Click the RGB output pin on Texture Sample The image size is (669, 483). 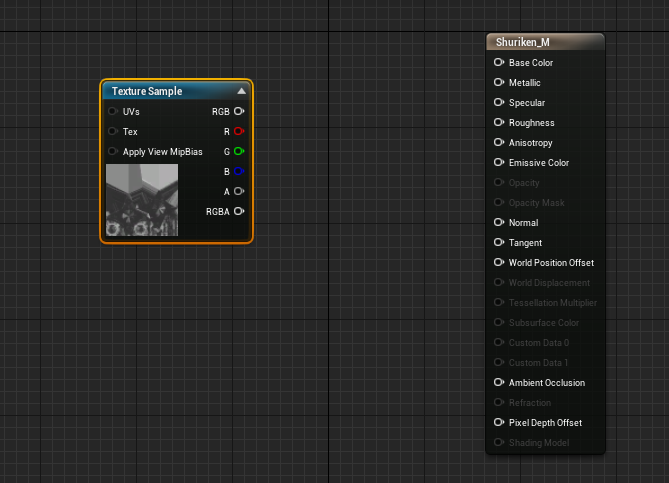click(x=238, y=112)
